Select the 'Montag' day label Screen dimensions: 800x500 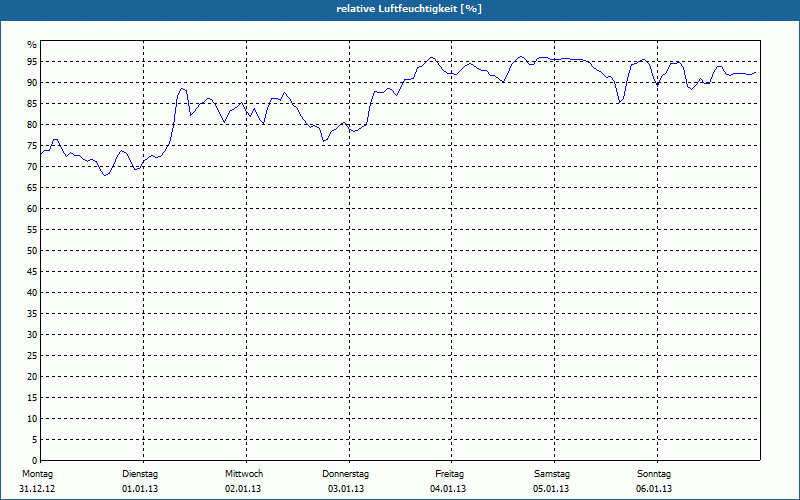click(37, 474)
